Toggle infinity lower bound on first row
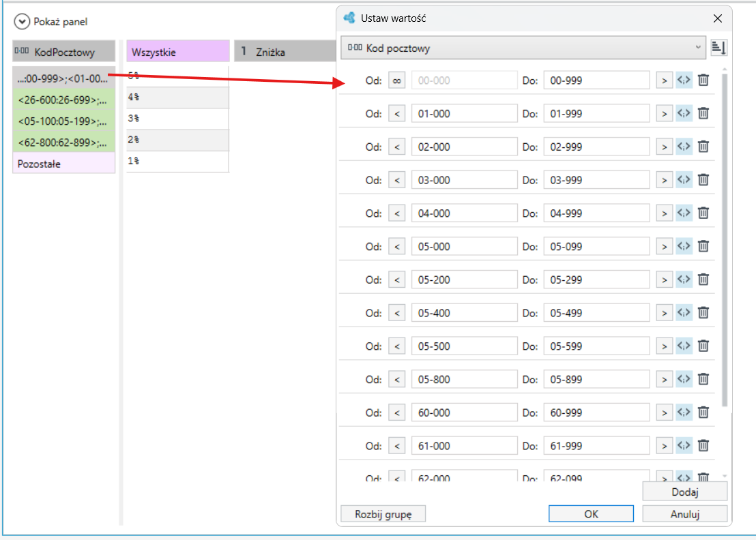 pyautogui.click(x=397, y=80)
